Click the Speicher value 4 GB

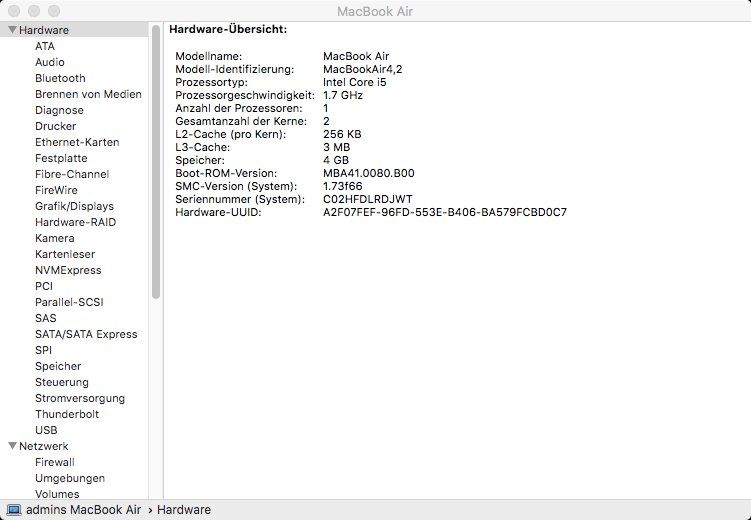pos(336,160)
